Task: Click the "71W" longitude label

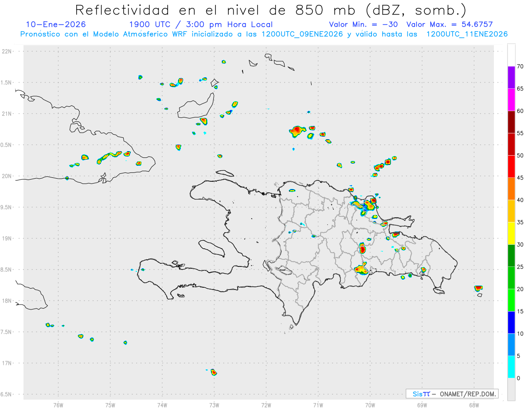Action: 318,405
